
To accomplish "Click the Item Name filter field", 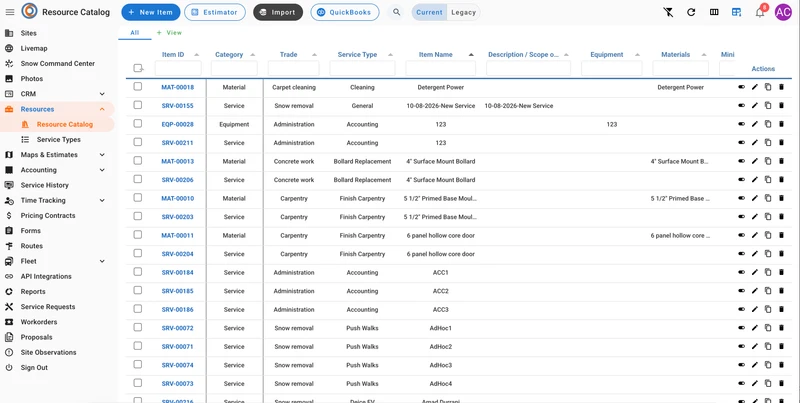I will [x=441, y=68].
